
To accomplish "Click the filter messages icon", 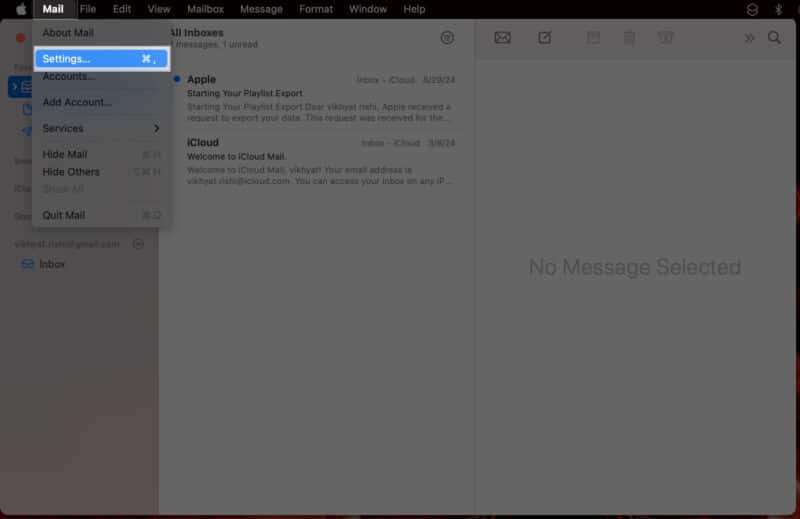I will 447,38.
